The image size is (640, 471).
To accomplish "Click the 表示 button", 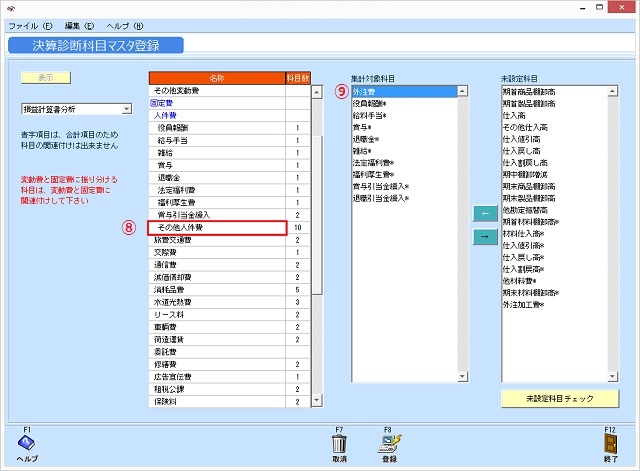I will point(46,78).
